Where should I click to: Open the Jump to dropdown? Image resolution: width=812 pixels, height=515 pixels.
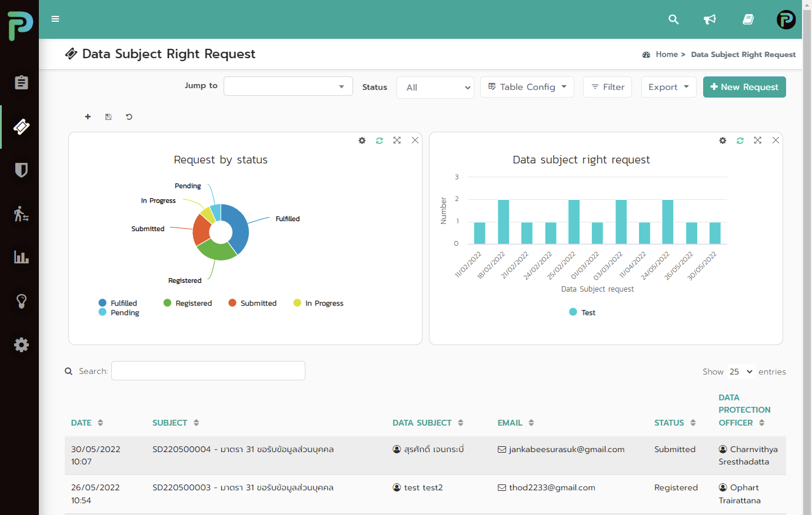[288, 86]
